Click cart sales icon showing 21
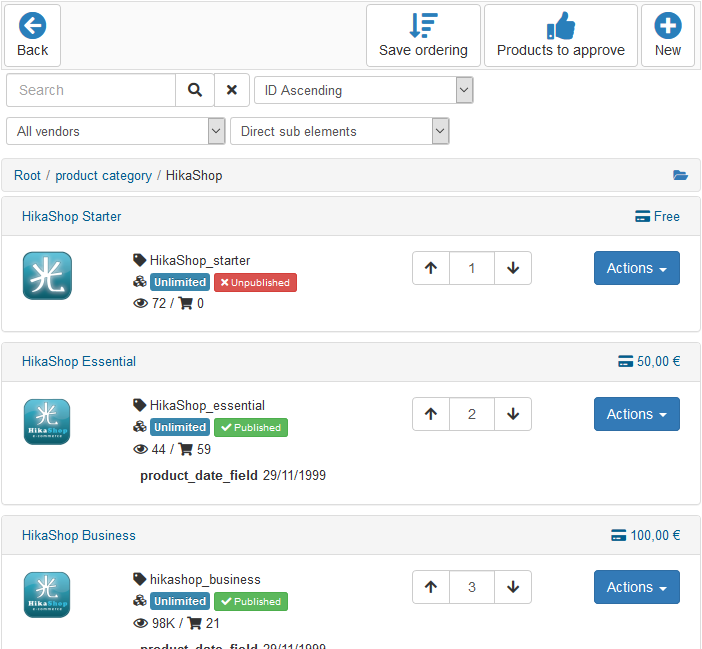 [x=194, y=623]
